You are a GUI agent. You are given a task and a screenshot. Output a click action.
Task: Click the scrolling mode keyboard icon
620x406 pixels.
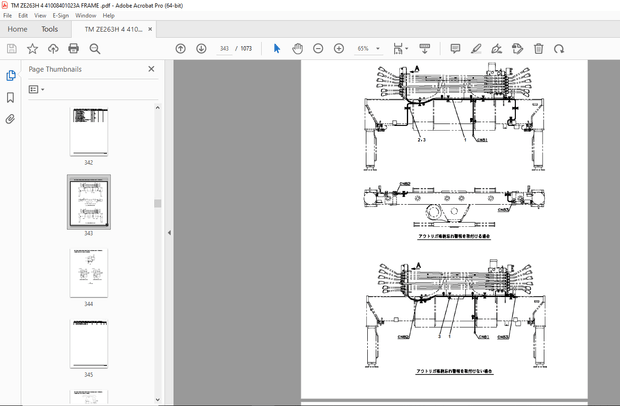(425, 49)
